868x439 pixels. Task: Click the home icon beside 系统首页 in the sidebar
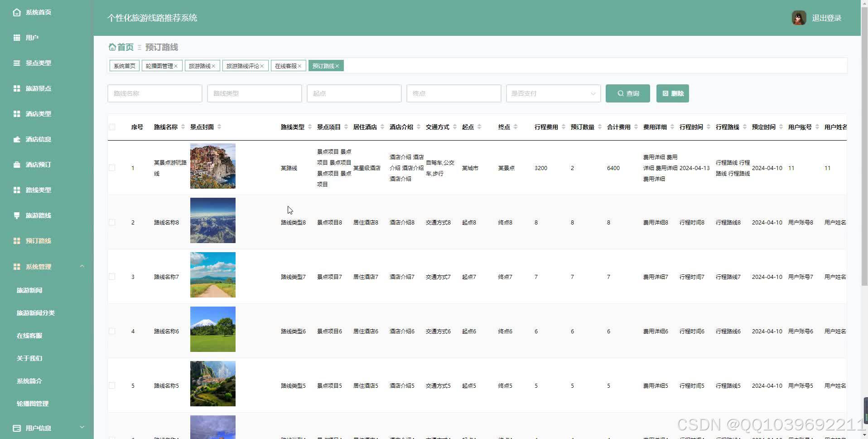(x=17, y=12)
